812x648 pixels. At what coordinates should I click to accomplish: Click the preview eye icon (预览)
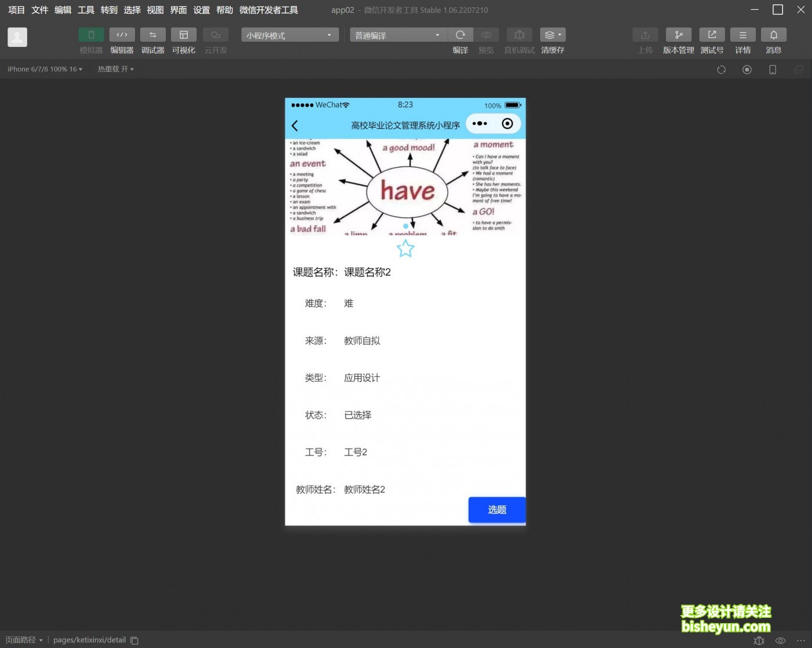pos(486,35)
